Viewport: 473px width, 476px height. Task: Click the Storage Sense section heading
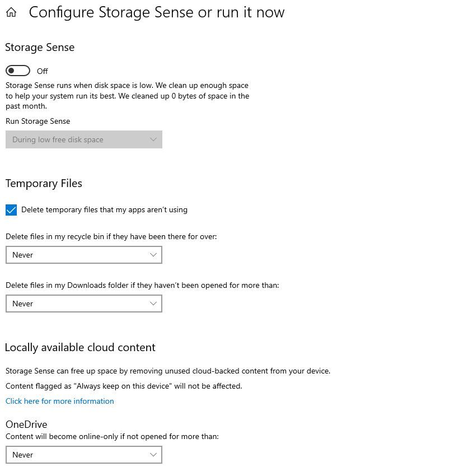pyautogui.click(x=40, y=48)
